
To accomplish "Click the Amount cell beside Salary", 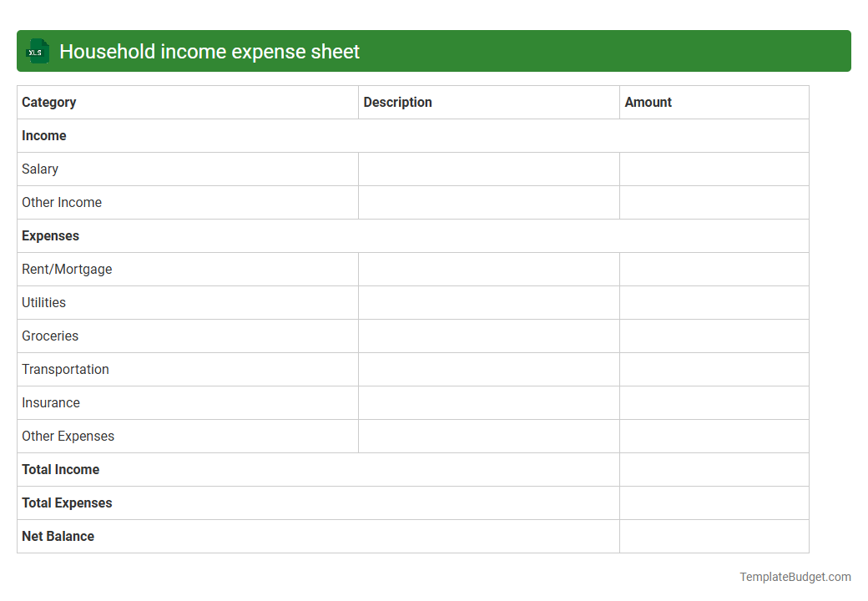I will coord(714,169).
